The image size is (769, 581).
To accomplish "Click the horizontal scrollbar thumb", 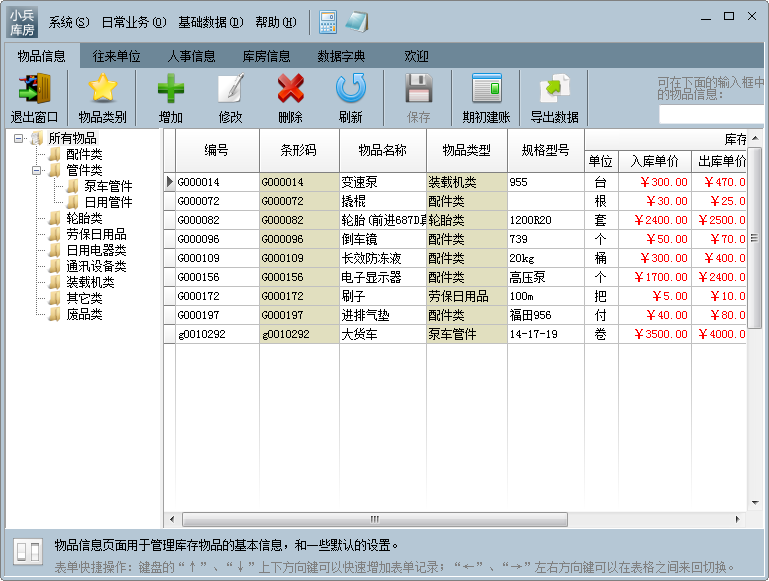I will (x=375, y=519).
